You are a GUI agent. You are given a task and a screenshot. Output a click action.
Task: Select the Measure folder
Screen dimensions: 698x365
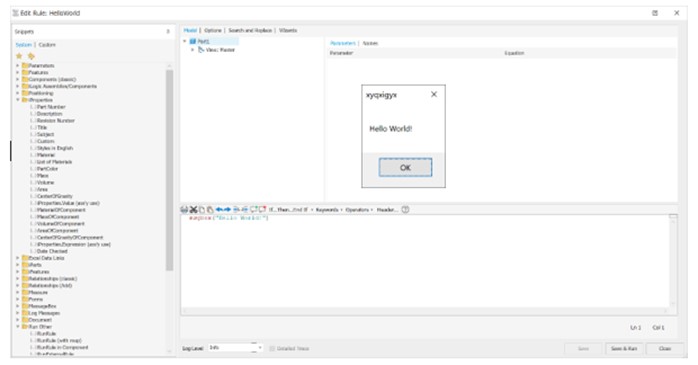click(38, 292)
